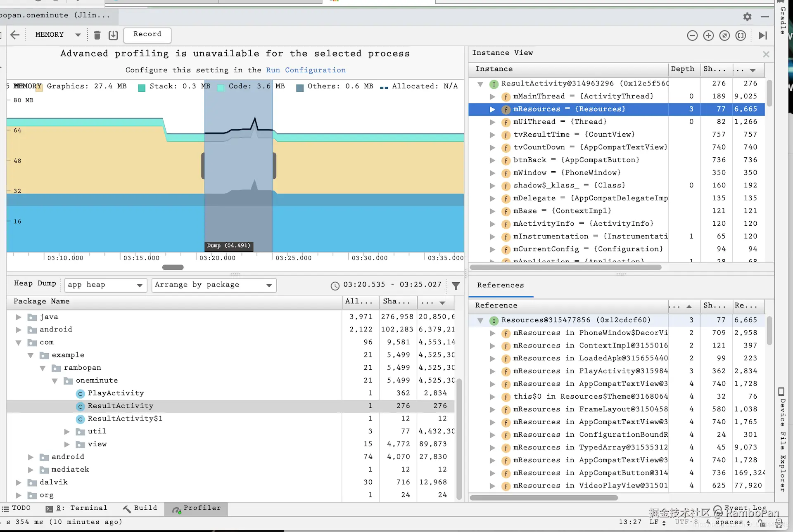This screenshot has height=532, width=793.
Task: Expand the java package folder
Action: [x=19, y=317]
